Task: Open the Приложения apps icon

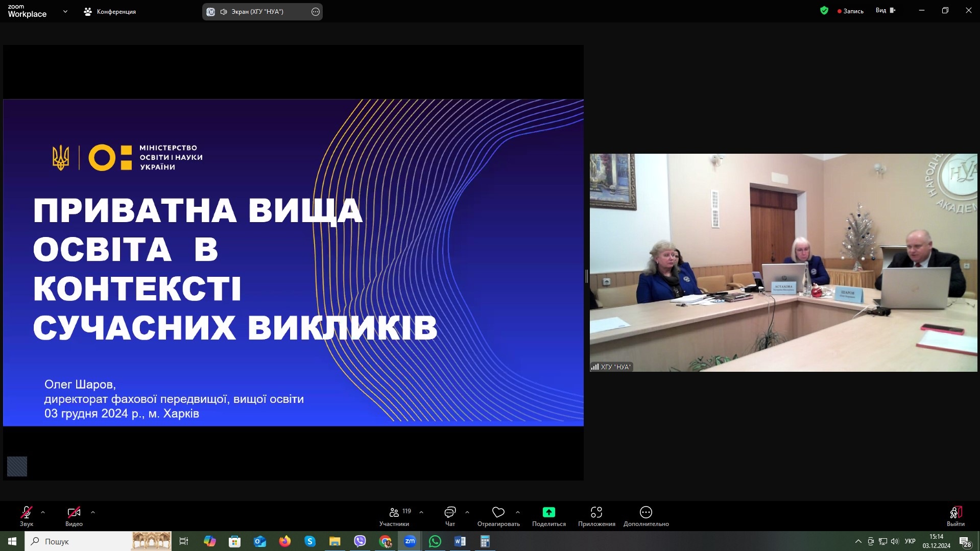Action: pos(596,512)
